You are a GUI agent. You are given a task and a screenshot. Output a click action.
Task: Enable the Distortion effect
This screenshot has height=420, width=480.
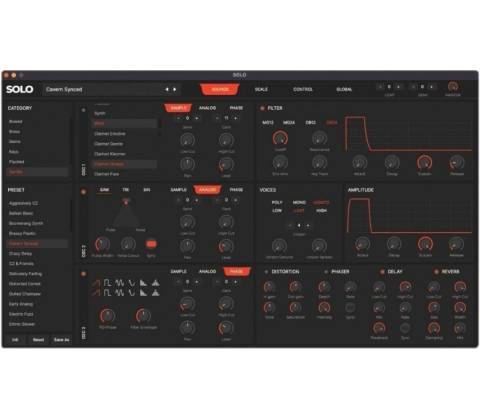pyautogui.click(x=266, y=272)
